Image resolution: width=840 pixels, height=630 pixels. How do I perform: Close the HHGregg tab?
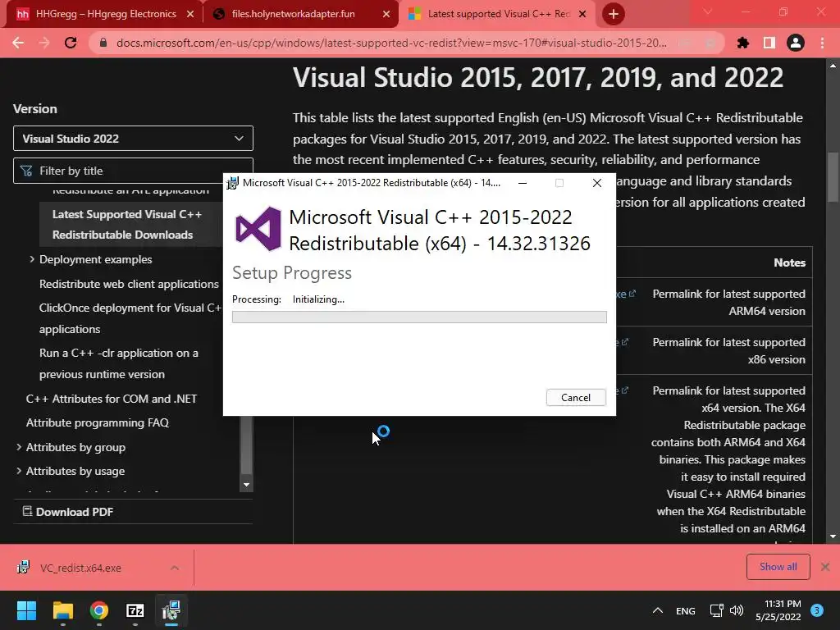(x=190, y=14)
